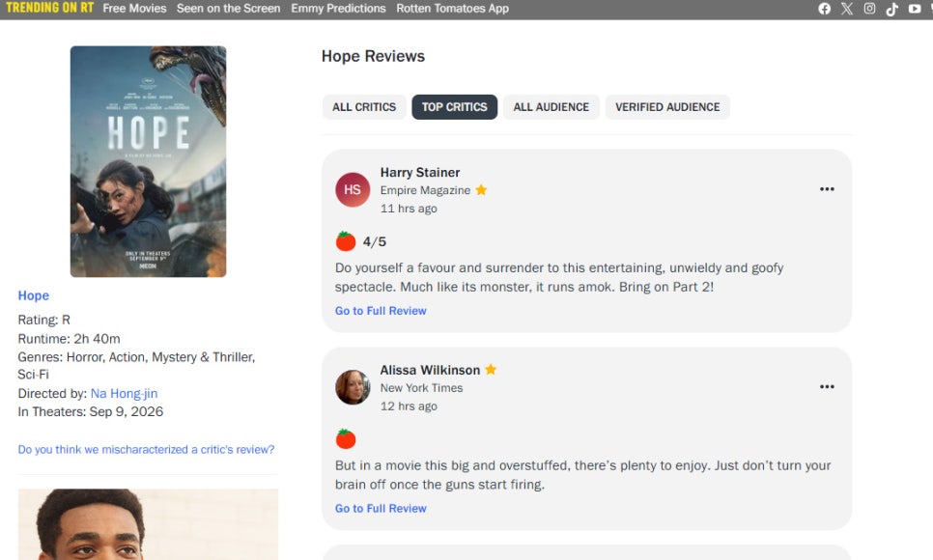This screenshot has height=560, width=933.
Task: Click fresh tomato icon in Alissa Wilkinson's review
Action: coord(346,438)
